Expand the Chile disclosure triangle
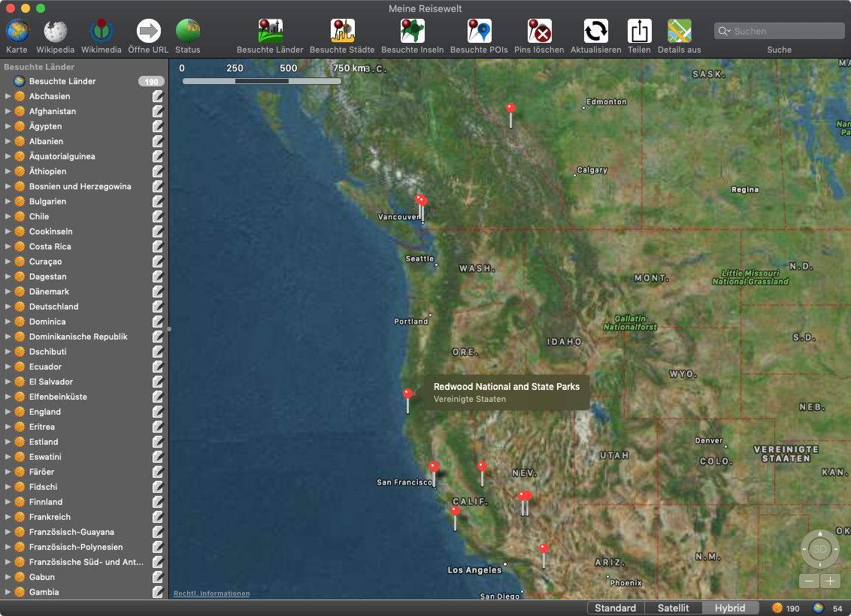The image size is (851, 616). pyautogui.click(x=8, y=216)
